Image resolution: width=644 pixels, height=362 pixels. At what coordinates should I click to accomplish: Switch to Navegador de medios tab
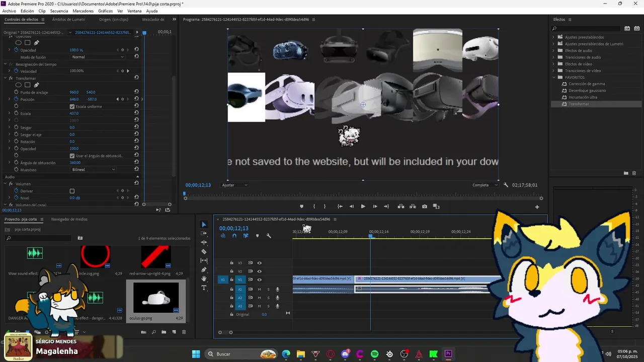pos(69,219)
